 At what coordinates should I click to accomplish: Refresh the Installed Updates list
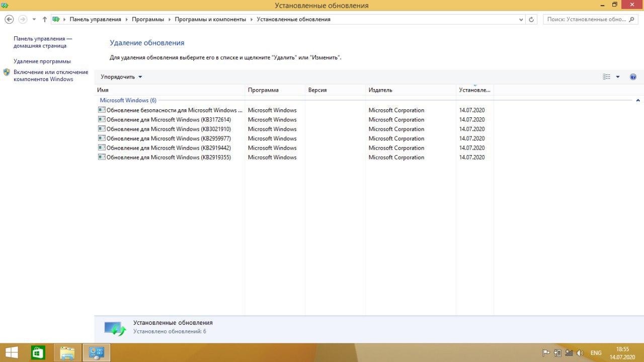(532, 20)
